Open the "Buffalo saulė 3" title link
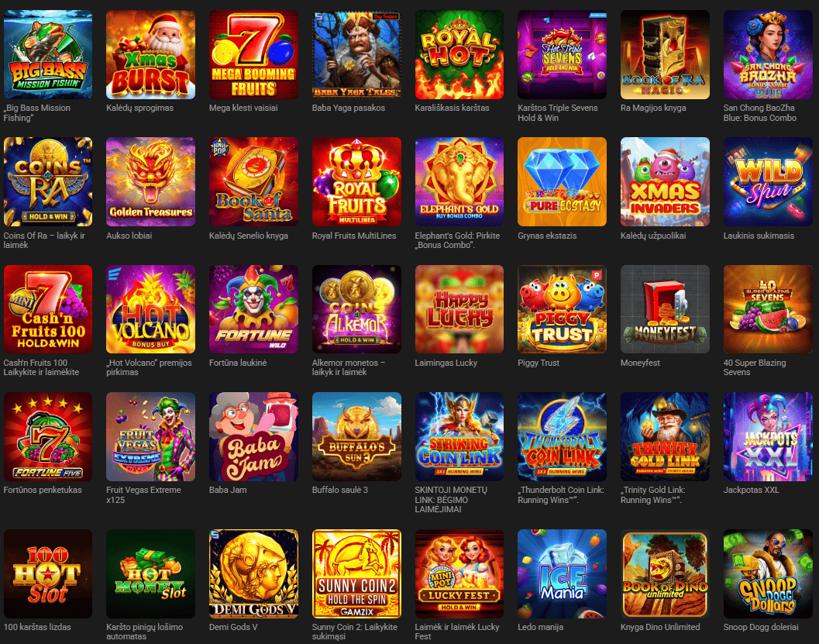This screenshot has width=819, height=644. coord(340,490)
